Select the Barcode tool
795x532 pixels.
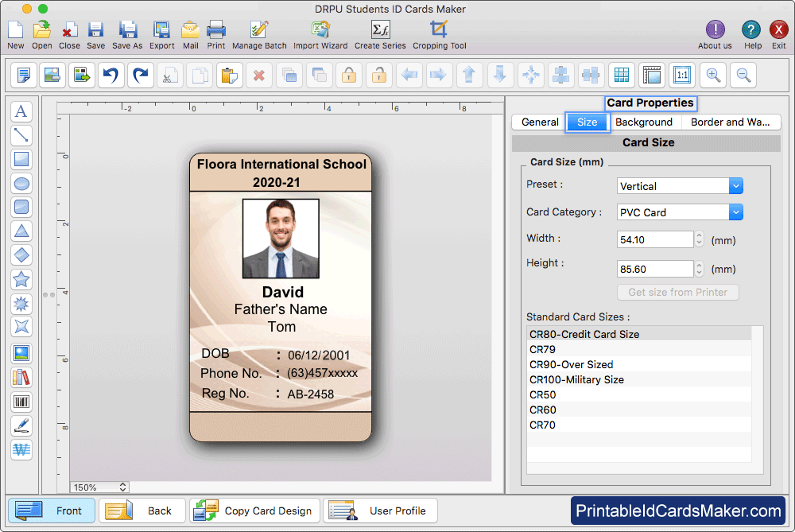21,402
